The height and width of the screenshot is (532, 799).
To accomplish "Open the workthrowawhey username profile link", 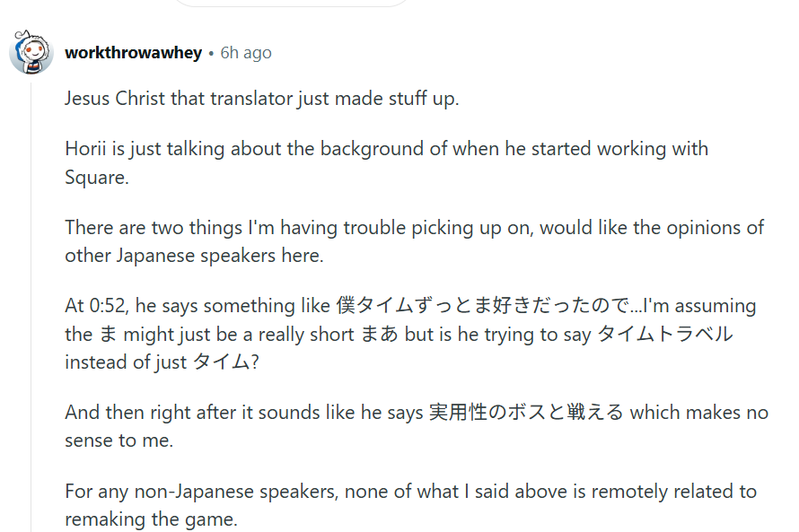I will pos(134,52).
